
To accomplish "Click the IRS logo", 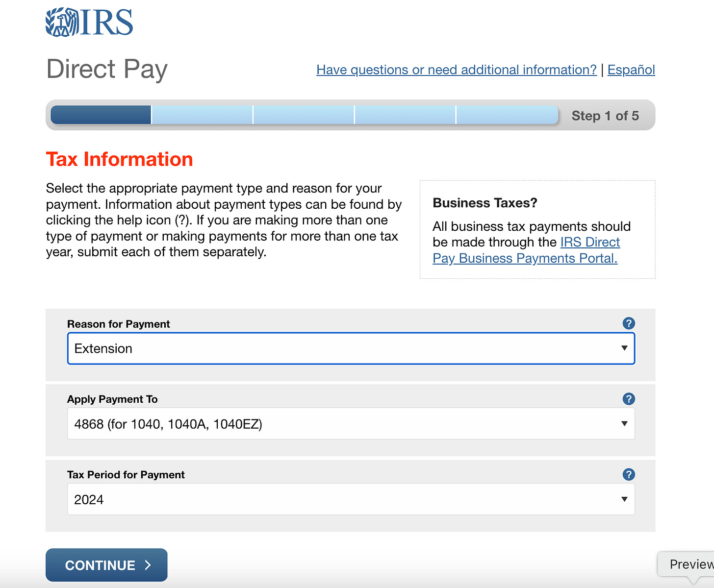I will 89,22.
